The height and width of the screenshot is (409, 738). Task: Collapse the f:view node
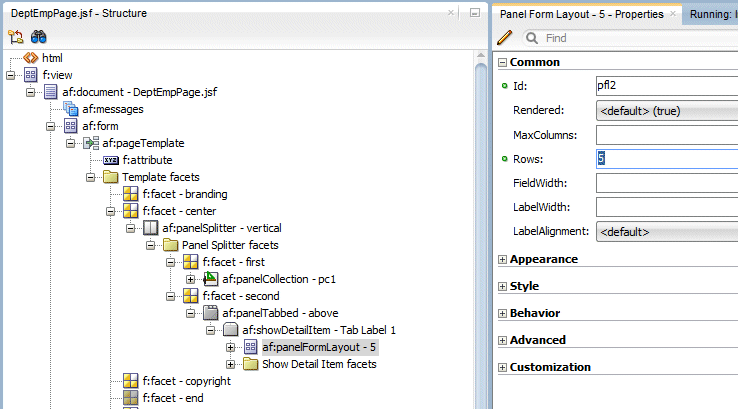pyautogui.click(x=10, y=75)
